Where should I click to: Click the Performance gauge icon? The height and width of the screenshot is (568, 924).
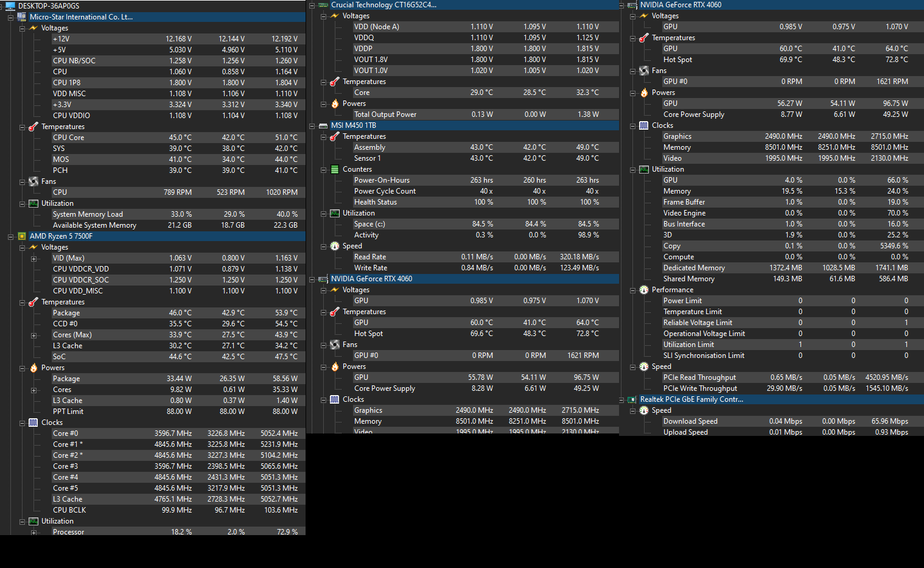(644, 290)
